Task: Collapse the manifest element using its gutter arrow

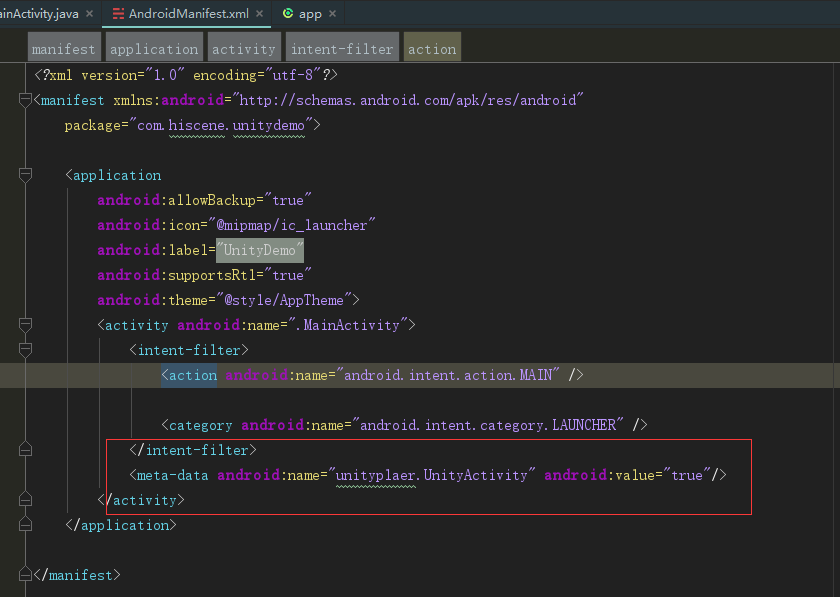Action: pyautogui.click(x=23, y=100)
